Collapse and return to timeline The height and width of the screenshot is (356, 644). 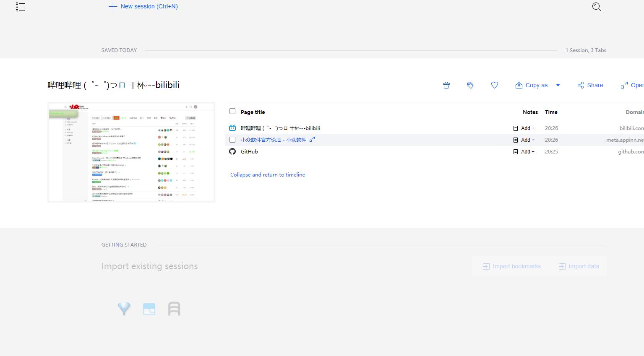268,175
